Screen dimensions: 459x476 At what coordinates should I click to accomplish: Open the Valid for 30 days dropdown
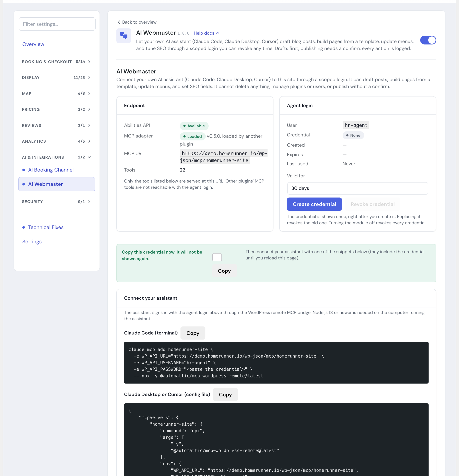click(x=357, y=188)
